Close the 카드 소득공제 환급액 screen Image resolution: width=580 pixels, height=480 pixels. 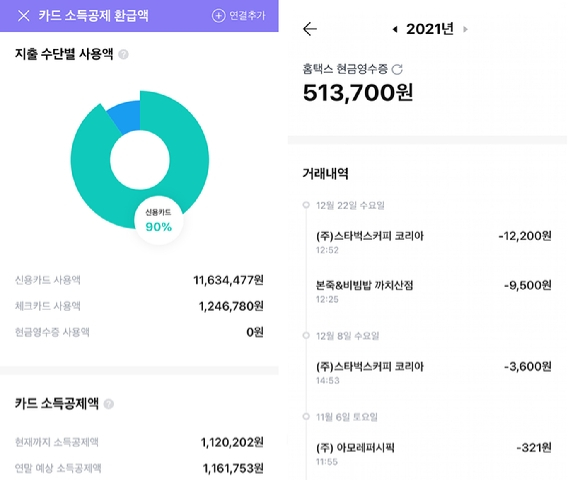24,16
